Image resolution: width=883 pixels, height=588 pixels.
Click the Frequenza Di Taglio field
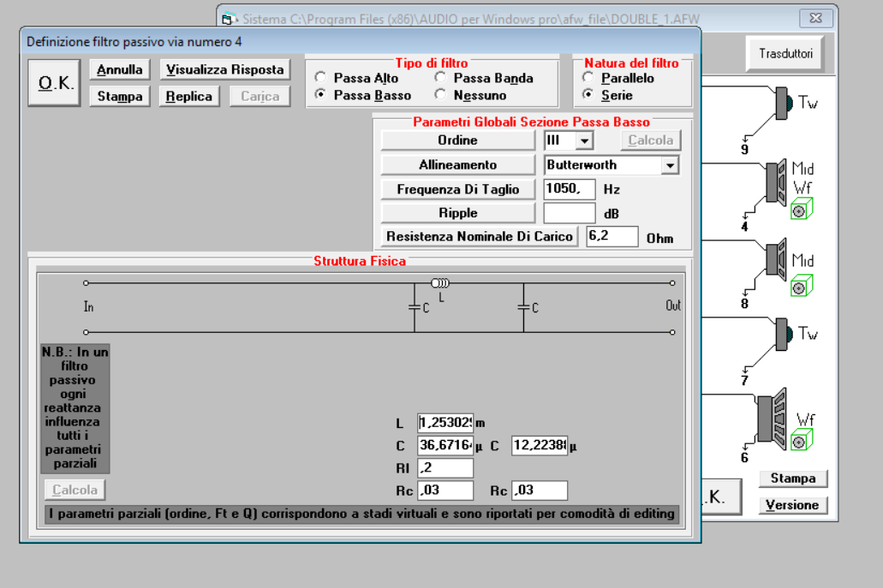pyautogui.click(x=570, y=189)
